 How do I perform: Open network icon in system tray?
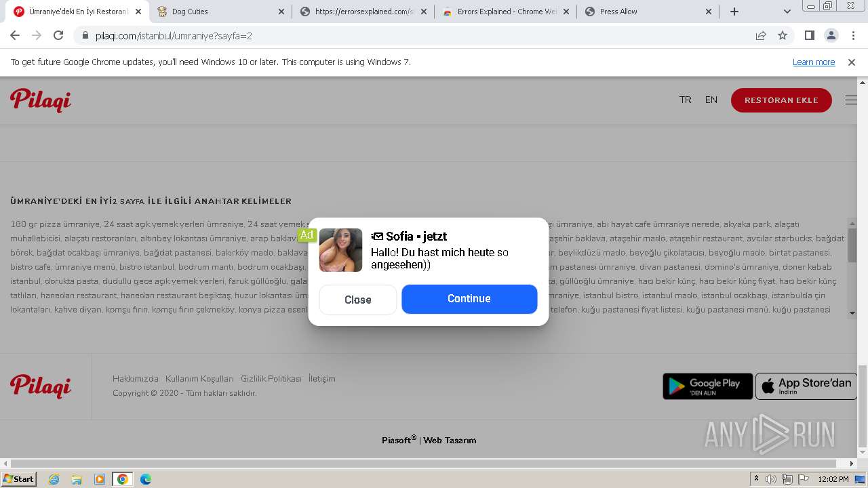tap(787, 479)
